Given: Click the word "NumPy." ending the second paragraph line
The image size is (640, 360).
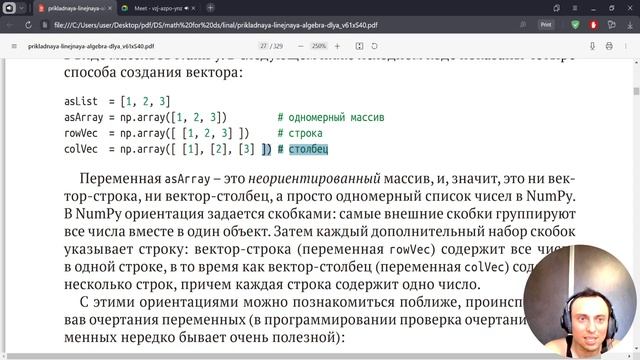Looking at the screenshot, I should click(x=551, y=196).
